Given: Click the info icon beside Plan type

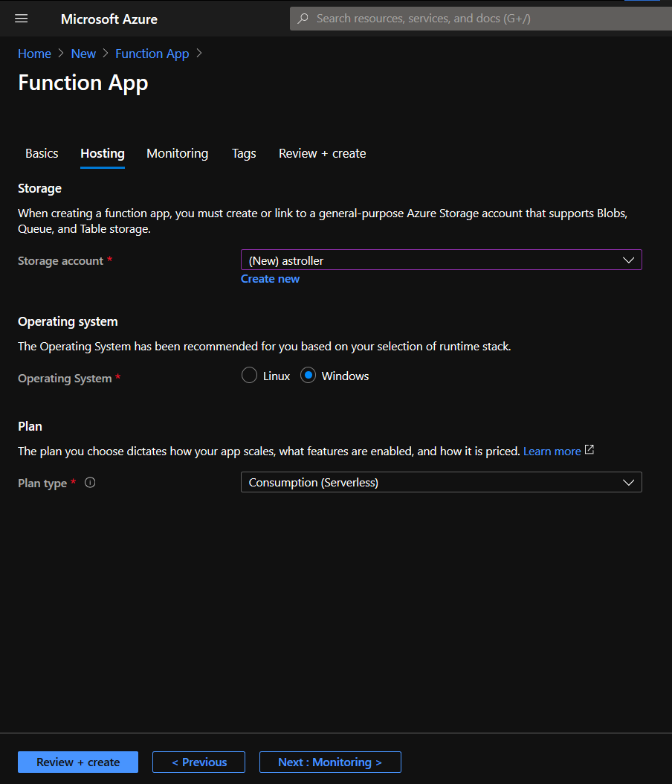Looking at the screenshot, I should click(x=90, y=482).
